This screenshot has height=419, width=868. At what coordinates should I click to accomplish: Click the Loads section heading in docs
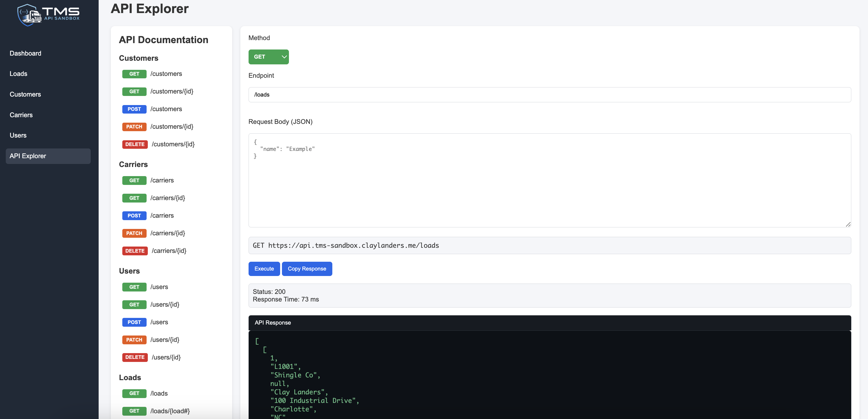130,377
